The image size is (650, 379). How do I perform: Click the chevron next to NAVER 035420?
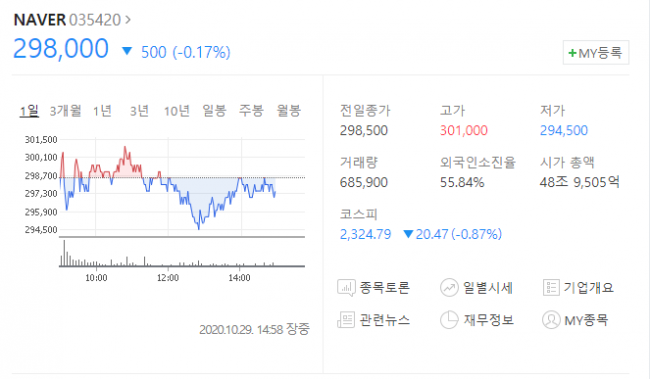coord(128,19)
